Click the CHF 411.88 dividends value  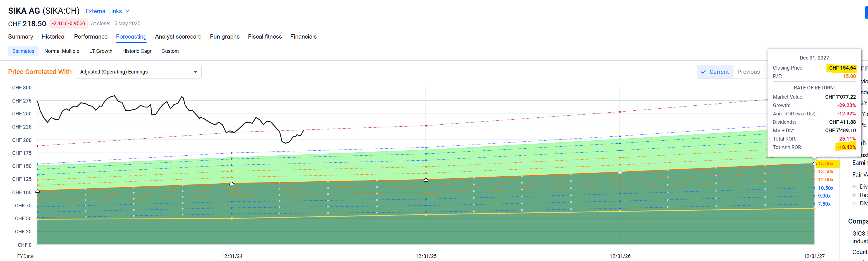842,122
